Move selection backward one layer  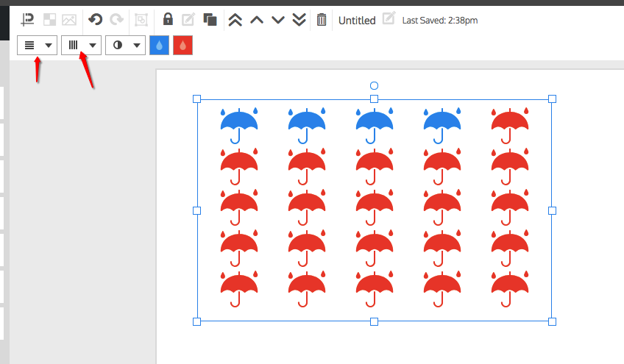[x=277, y=20]
